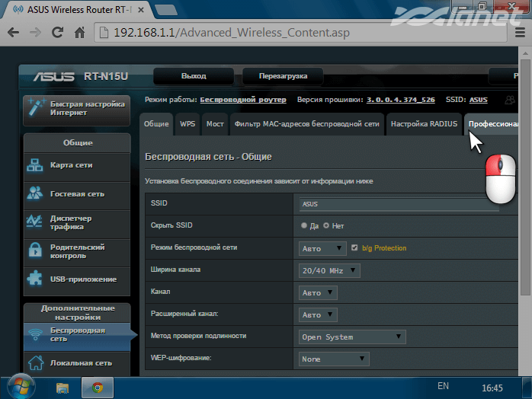Screen dimensions: 532x399
Task: Open Guest Network icon (Гостевая сеть)
Action: (x=35, y=193)
